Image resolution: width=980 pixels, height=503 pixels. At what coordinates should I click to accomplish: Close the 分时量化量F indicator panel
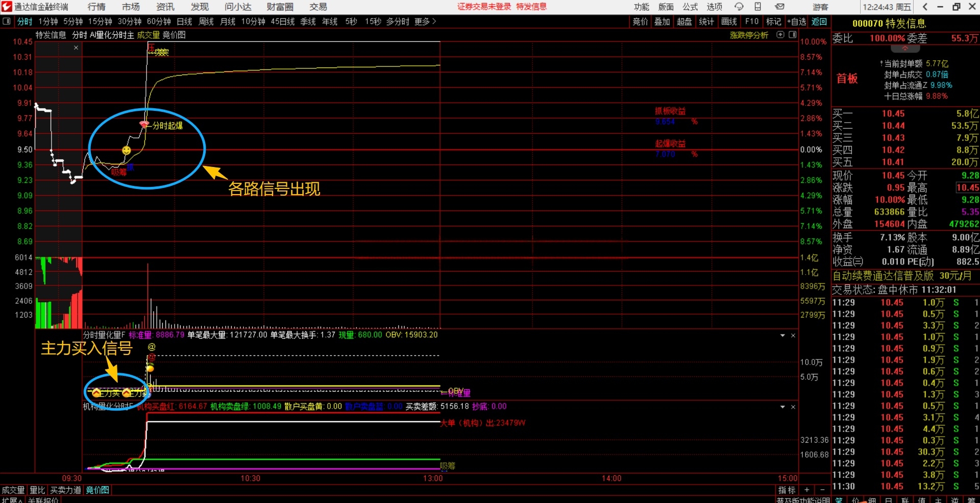(793, 336)
